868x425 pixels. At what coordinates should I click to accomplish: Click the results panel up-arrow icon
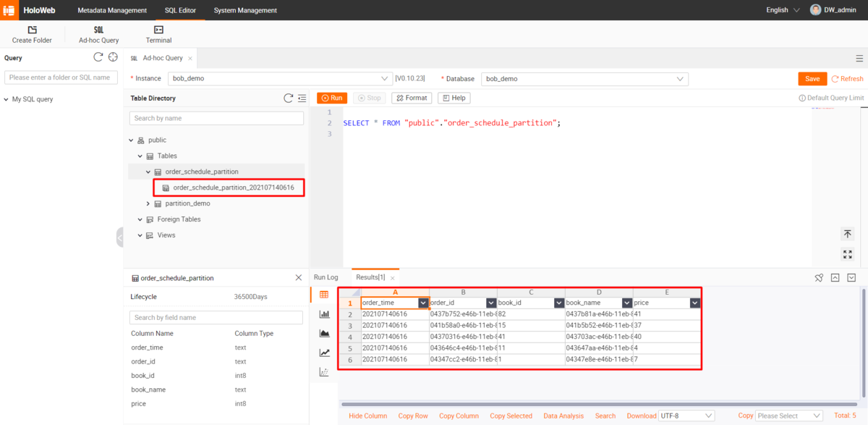835,277
